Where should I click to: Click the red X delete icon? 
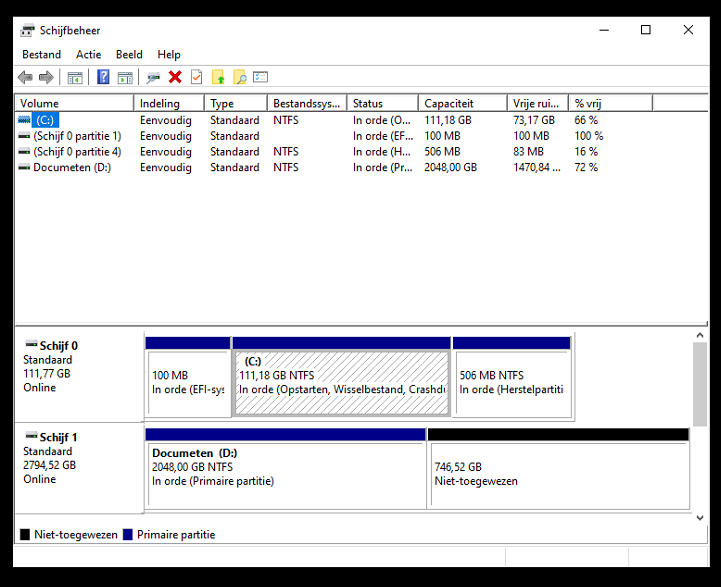coord(175,77)
